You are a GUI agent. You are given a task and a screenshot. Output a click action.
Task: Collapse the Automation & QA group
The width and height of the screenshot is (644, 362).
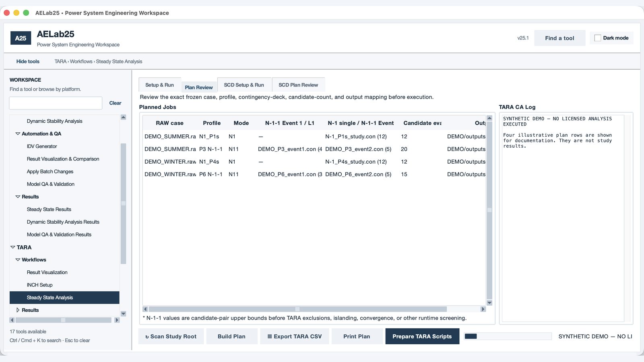tap(18, 134)
